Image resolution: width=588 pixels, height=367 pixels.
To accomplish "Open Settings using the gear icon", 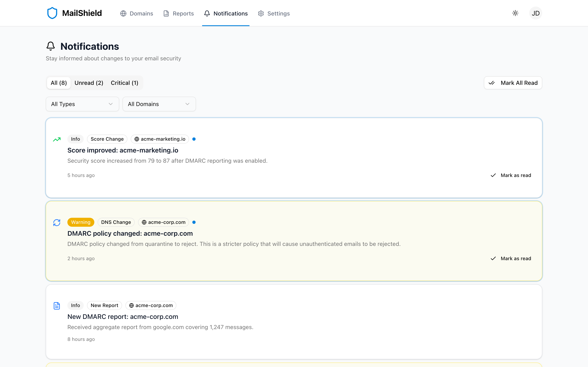I will 261,13.
